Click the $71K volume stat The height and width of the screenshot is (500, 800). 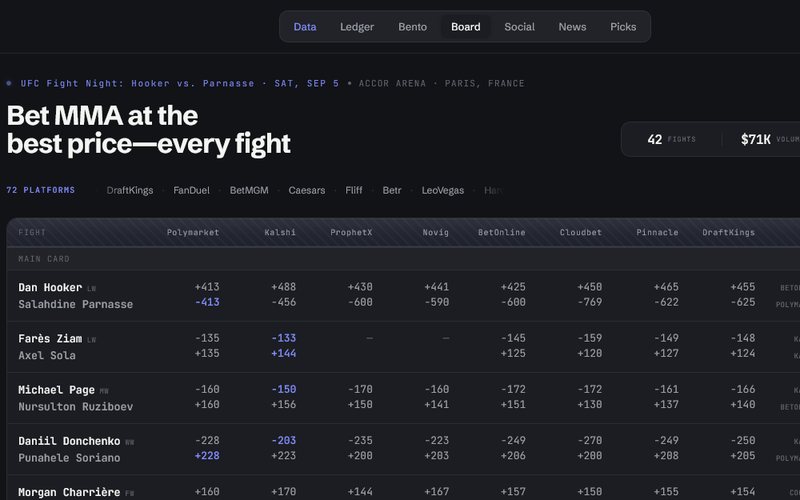pos(770,139)
